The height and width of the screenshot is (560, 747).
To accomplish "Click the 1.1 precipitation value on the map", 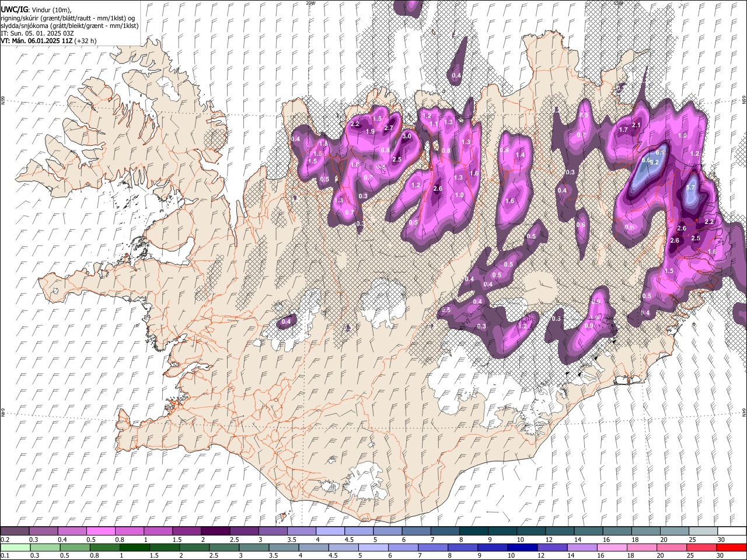I will pos(434,124).
